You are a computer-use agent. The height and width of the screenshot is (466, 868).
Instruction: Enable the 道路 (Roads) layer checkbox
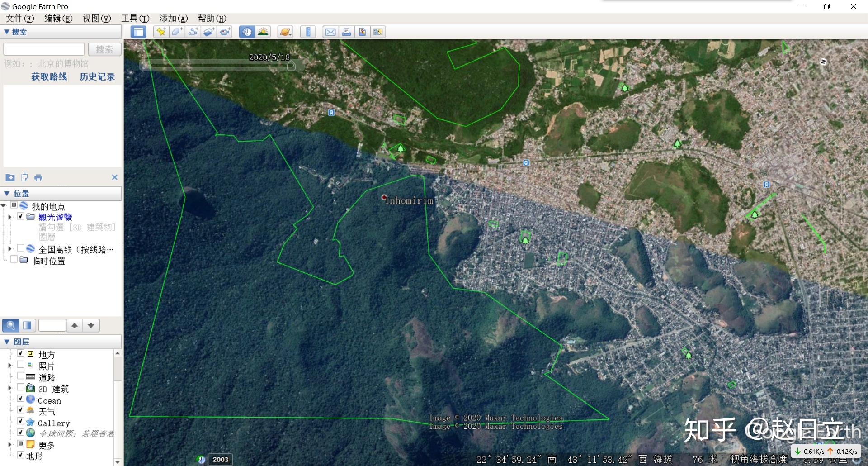20,376
